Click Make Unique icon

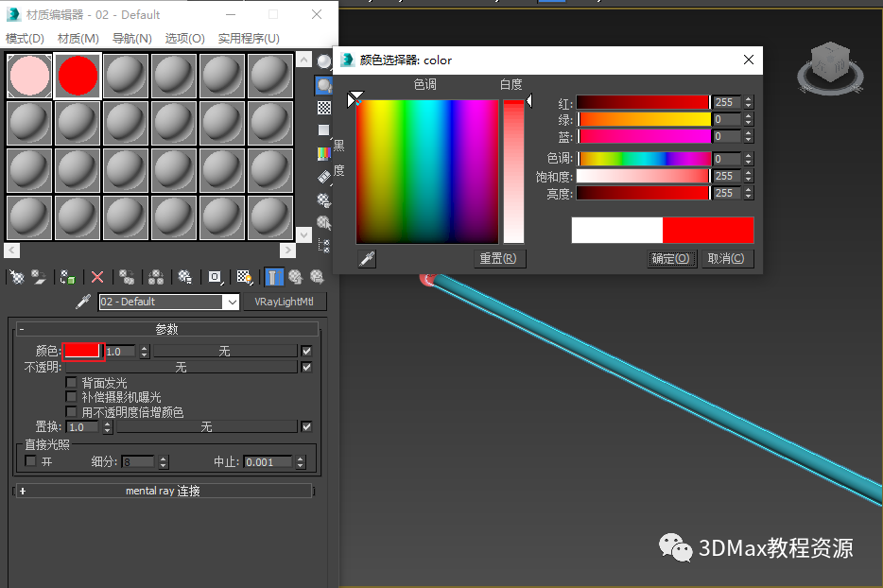coord(156,277)
